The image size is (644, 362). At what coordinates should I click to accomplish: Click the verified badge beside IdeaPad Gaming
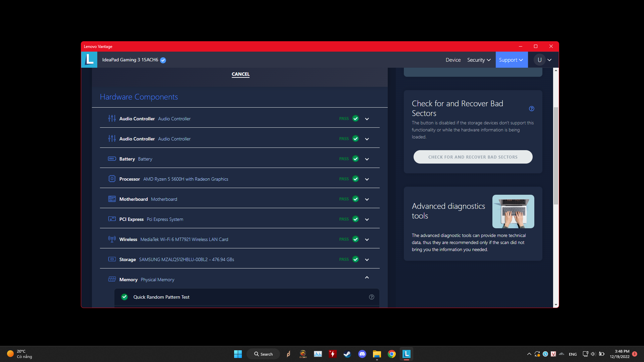[163, 60]
